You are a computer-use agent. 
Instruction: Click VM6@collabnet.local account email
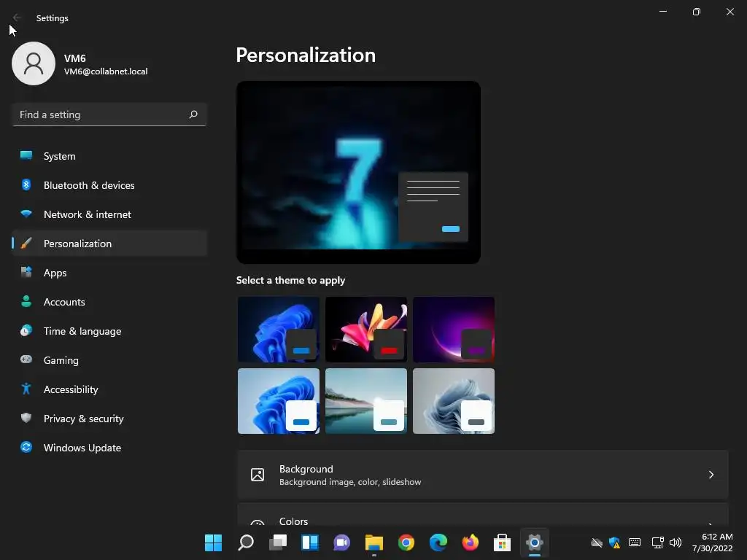(x=106, y=71)
